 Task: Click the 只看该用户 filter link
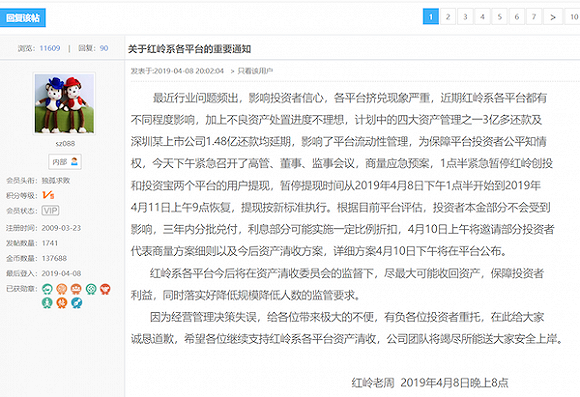click(x=255, y=71)
